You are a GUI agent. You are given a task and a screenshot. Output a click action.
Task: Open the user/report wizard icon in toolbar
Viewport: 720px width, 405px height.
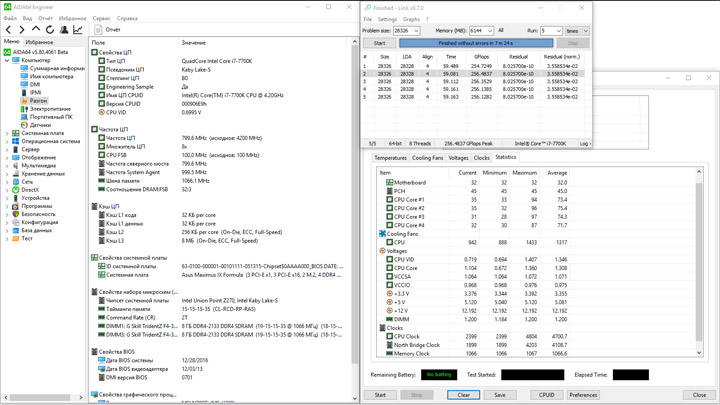tap(64, 29)
